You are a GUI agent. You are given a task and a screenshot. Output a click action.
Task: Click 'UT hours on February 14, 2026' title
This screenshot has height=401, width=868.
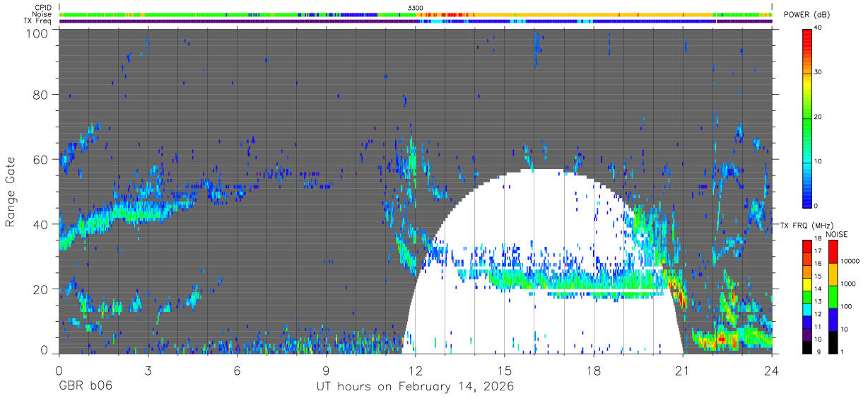[414, 386]
